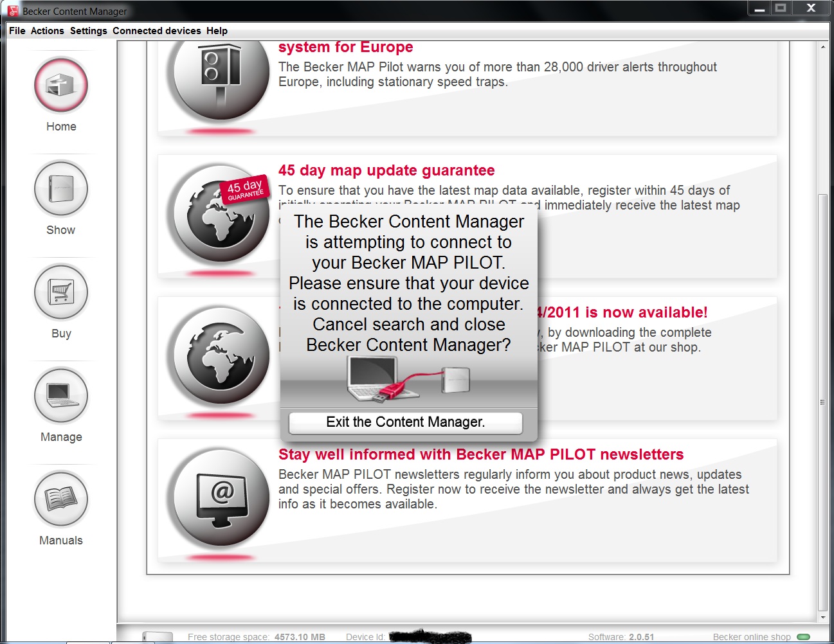This screenshot has width=834, height=644.
Task: Click the Becker Content Manager title bar icon
Action: coord(13,11)
